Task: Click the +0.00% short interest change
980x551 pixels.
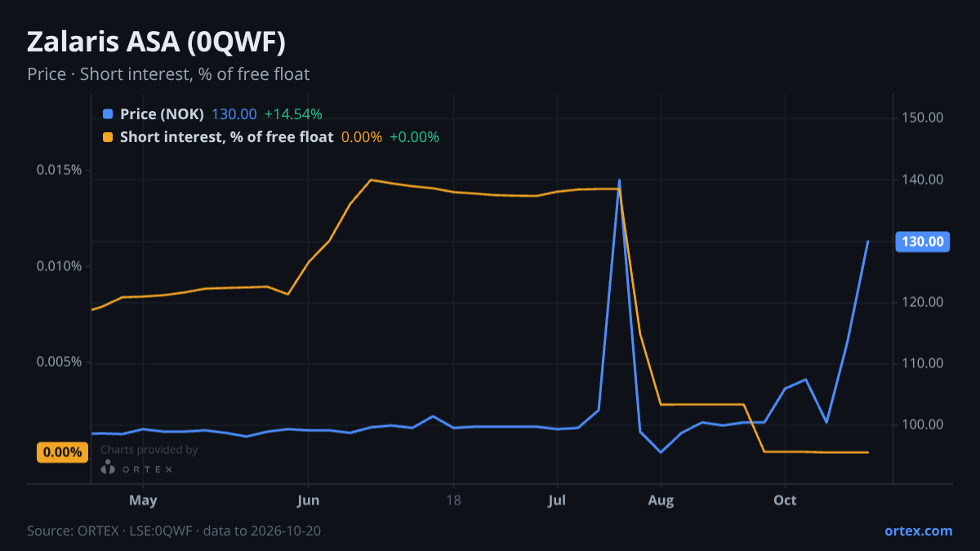Action: [x=414, y=137]
